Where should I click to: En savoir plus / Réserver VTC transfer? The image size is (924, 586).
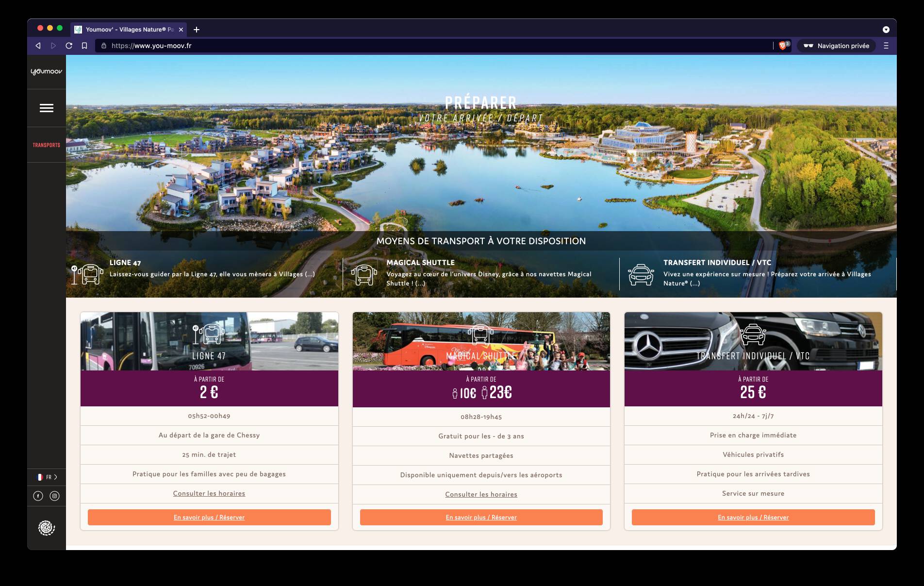click(753, 517)
